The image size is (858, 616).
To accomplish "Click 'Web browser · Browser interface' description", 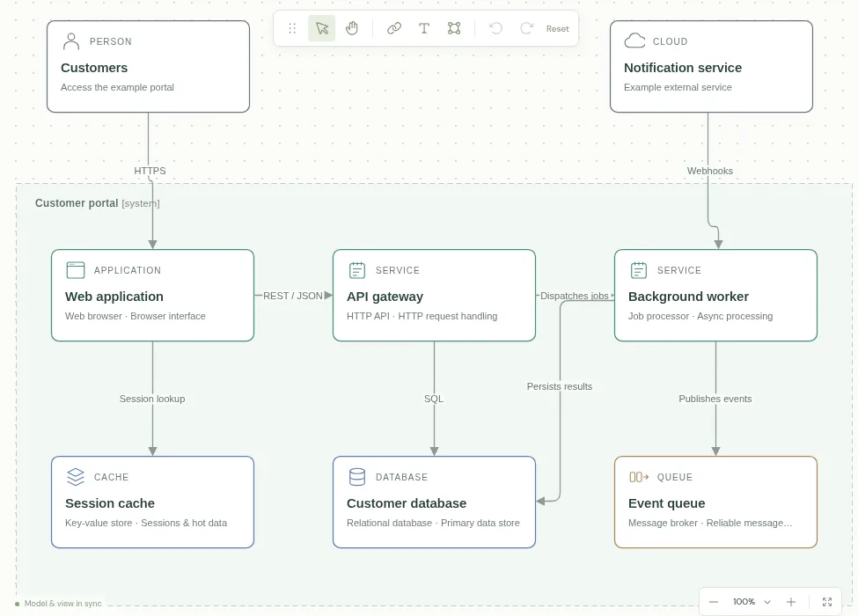I will (136, 316).
